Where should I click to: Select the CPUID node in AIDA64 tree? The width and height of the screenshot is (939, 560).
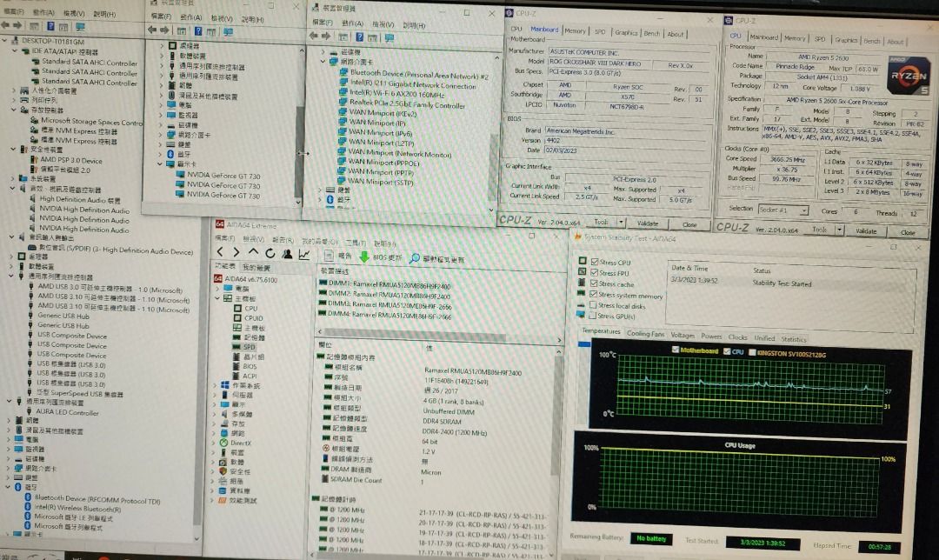tap(253, 318)
